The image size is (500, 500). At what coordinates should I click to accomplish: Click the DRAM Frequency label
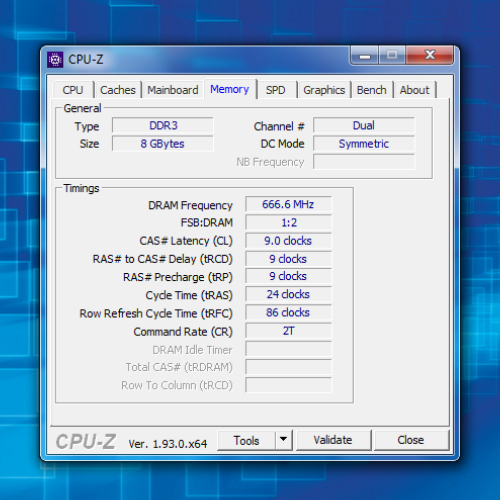(x=190, y=205)
